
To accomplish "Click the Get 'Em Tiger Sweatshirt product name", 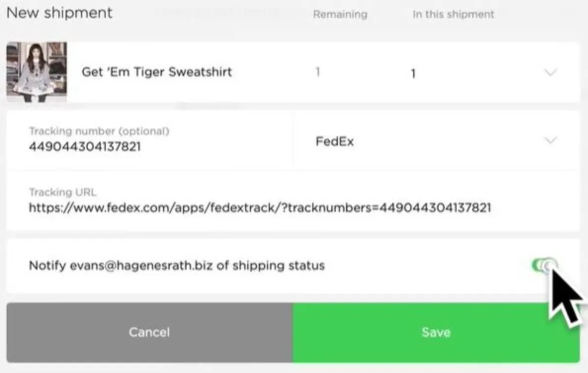I will pyautogui.click(x=157, y=72).
